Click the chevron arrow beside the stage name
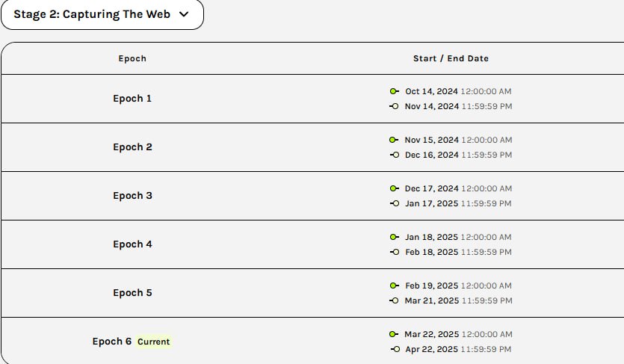 184,14
